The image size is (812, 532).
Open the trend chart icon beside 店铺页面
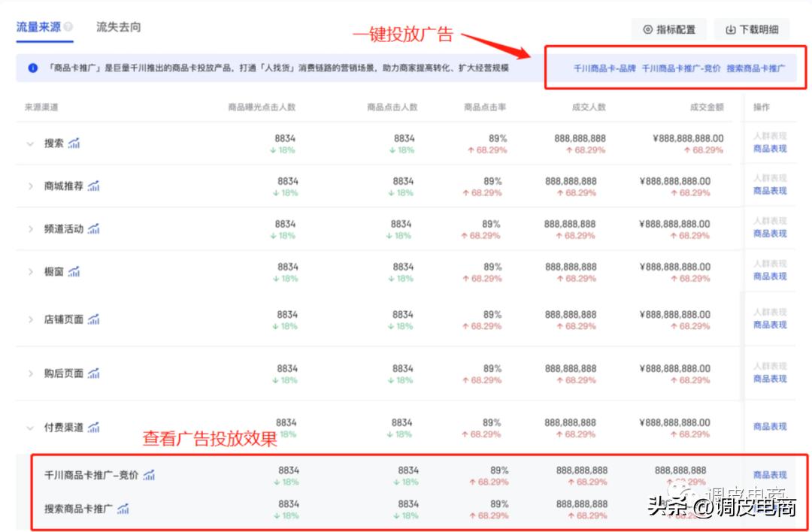click(x=93, y=320)
